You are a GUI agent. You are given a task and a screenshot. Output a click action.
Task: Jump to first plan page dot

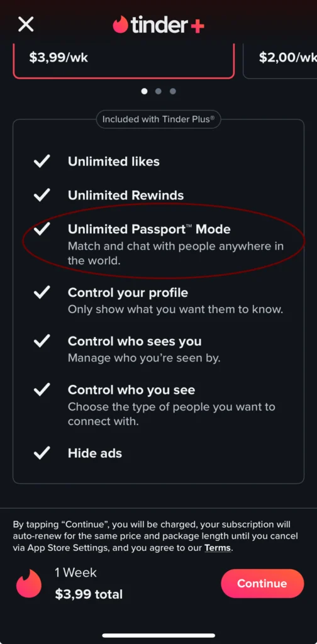[x=144, y=91]
